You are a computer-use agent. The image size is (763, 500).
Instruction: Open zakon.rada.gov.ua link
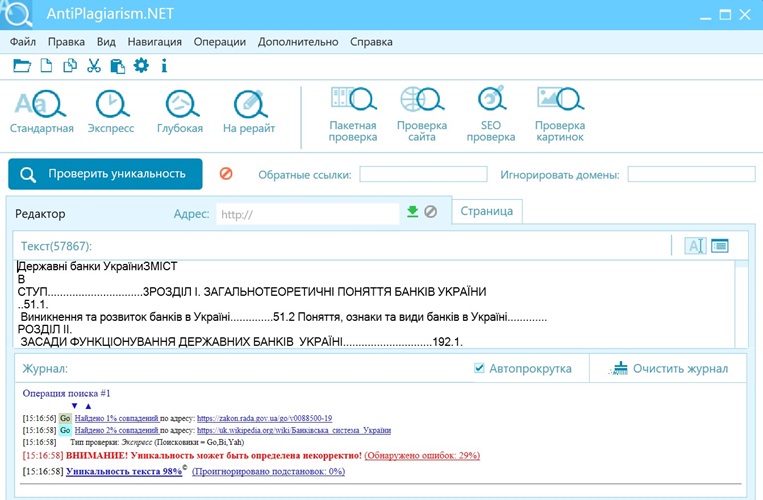(264, 418)
